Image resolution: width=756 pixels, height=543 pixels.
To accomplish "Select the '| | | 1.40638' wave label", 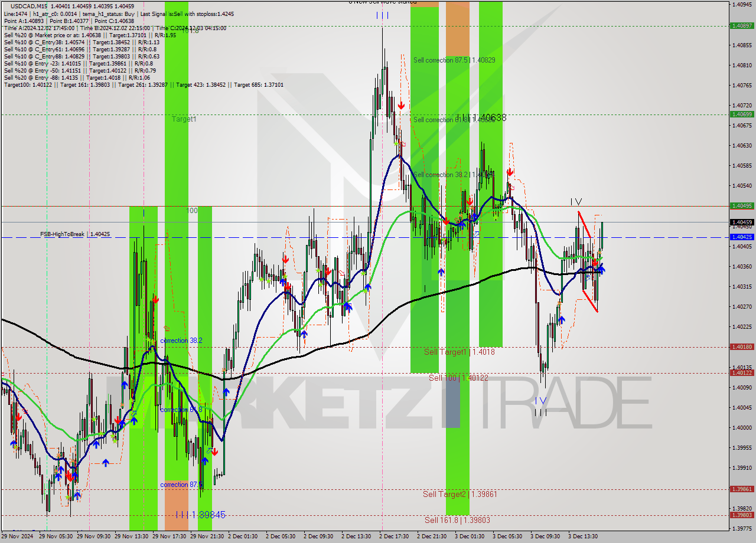I will coord(481,118).
